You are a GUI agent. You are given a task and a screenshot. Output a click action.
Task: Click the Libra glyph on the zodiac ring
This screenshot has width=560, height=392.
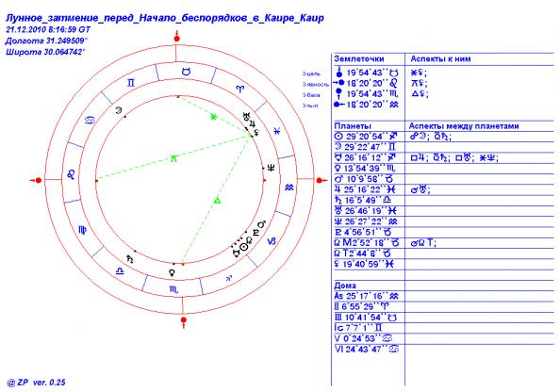[120, 271]
